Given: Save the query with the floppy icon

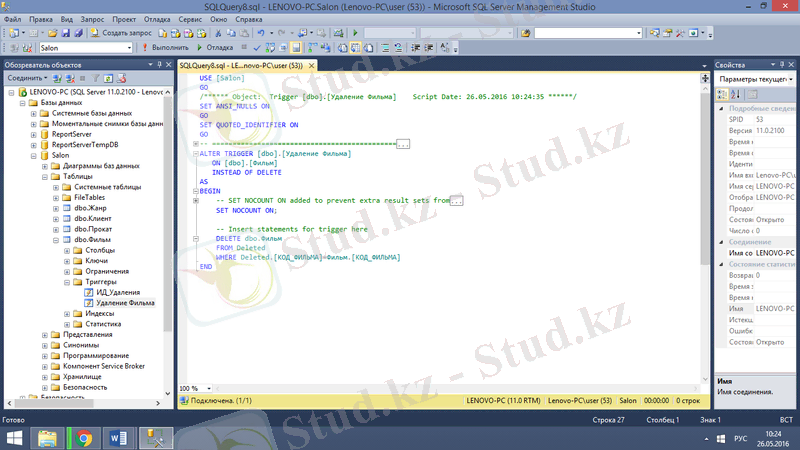Looking at the screenshot, I should pyautogui.click(x=65, y=33).
